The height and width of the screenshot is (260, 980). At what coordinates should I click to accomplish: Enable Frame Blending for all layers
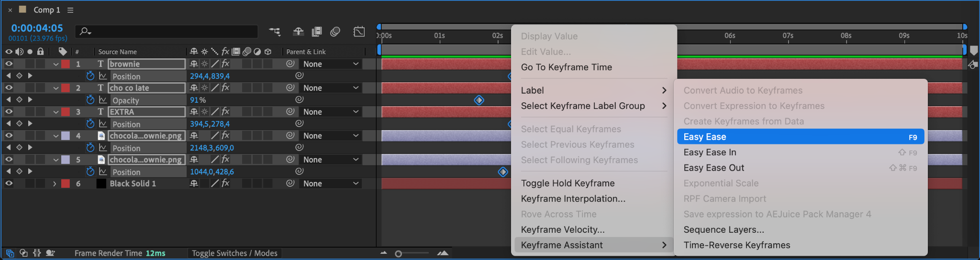316,32
